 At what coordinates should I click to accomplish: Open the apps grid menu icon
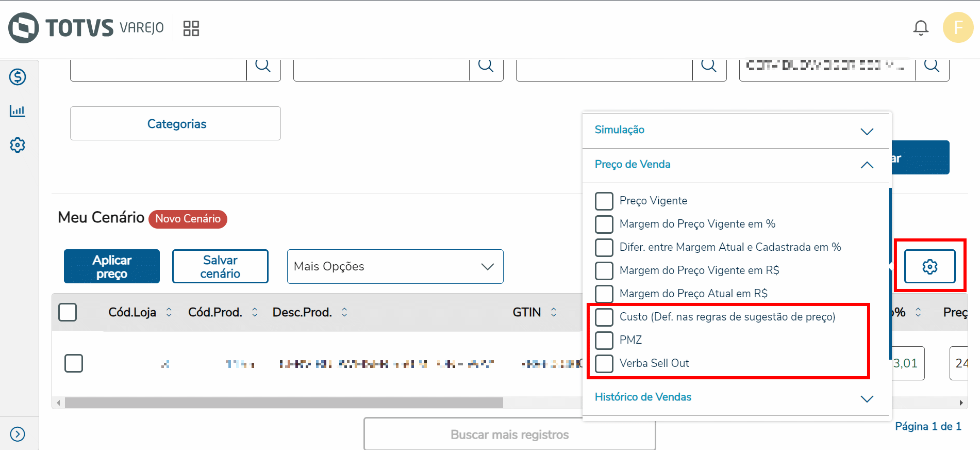click(x=191, y=28)
